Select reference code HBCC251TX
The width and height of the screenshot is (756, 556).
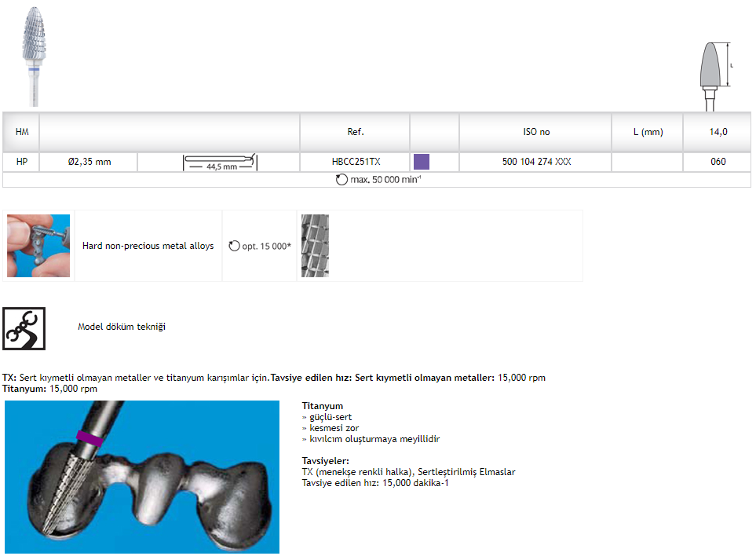pyautogui.click(x=356, y=162)
